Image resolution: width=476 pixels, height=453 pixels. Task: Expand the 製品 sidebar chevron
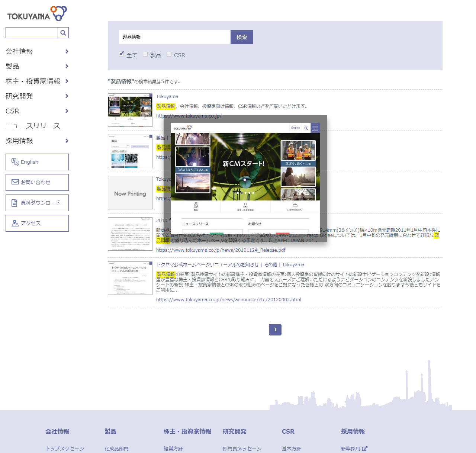pyautogui.click(x=67, y=66)
